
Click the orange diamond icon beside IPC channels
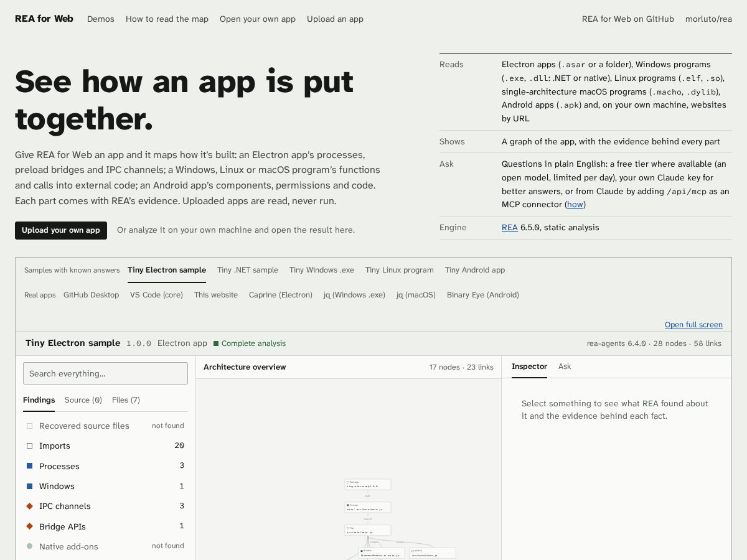[29, 506]
